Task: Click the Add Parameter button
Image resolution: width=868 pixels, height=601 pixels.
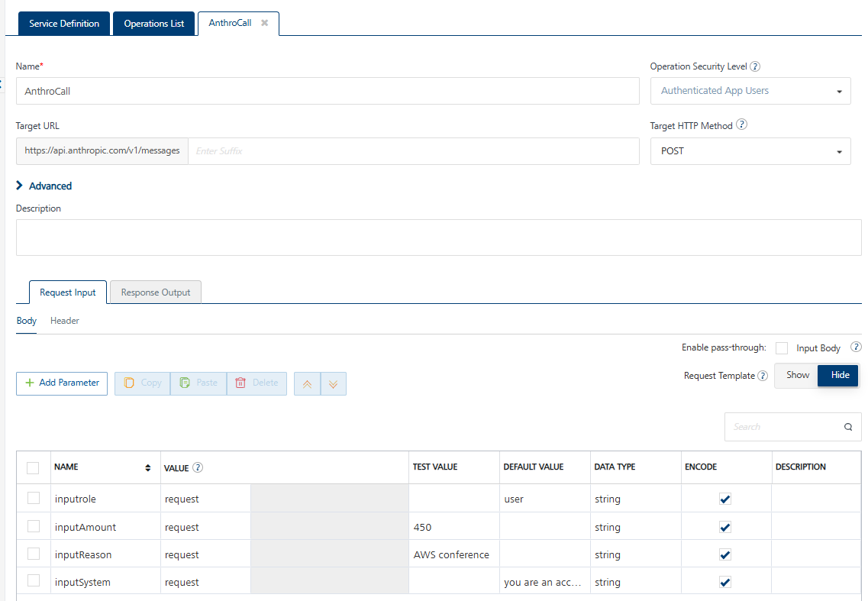Action: (62, 383)
